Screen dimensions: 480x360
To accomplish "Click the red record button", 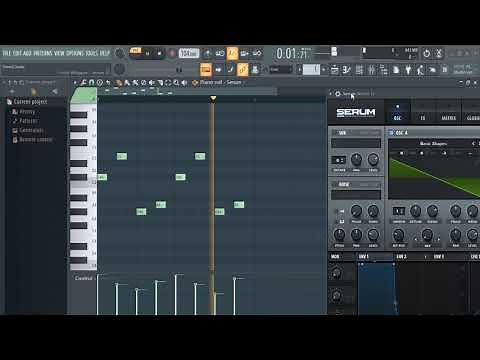I will [x=172, y=53].
